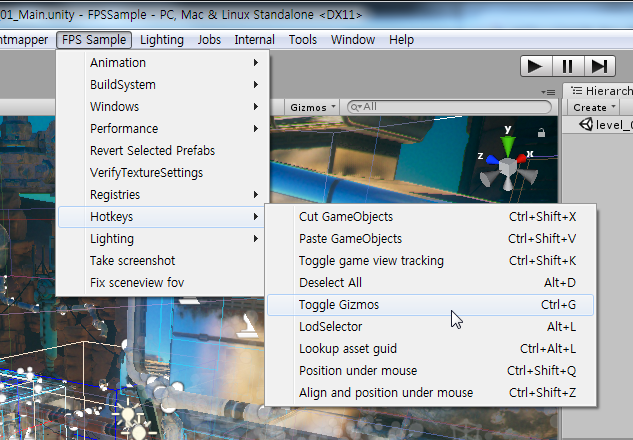Open the FPS Sample menu
This screenshot has height=440, width=633.
pyautogui.click(x=94, y=40)
